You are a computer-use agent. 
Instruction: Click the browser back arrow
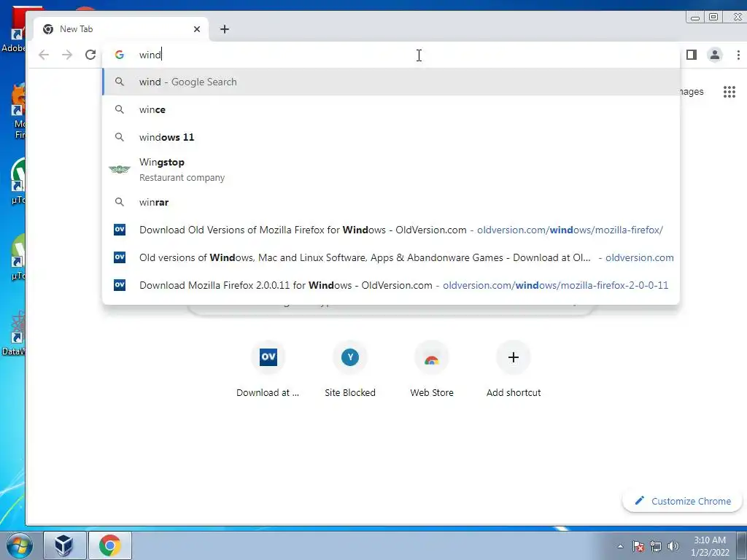pyautogui.click(x=44, y=55)
